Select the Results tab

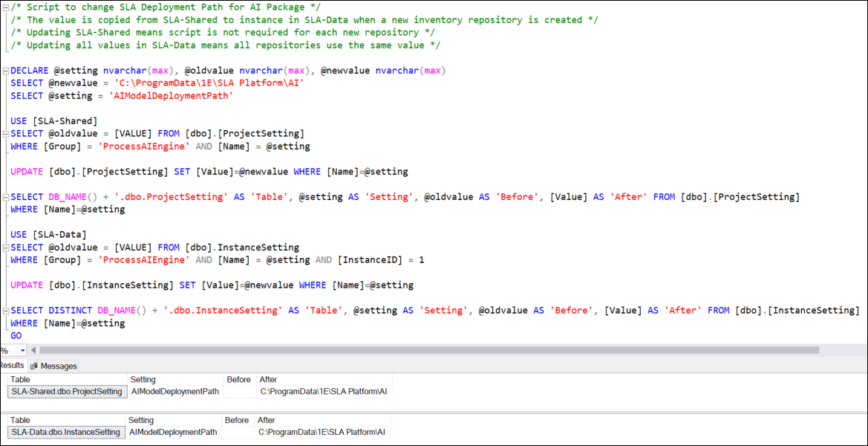point(11,366)
